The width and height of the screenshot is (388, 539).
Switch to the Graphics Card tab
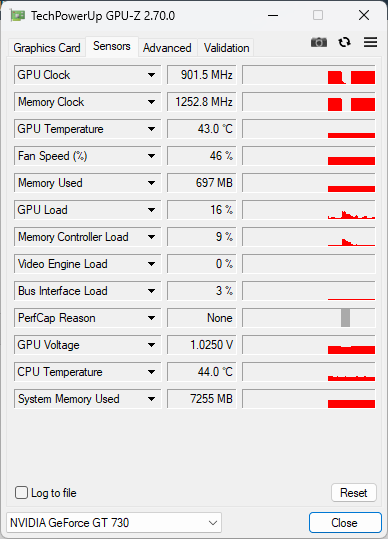pos(47,48)
